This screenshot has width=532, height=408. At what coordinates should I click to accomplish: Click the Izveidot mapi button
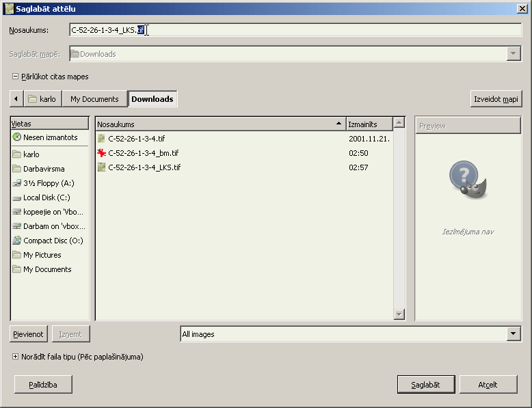coord(496,99)
